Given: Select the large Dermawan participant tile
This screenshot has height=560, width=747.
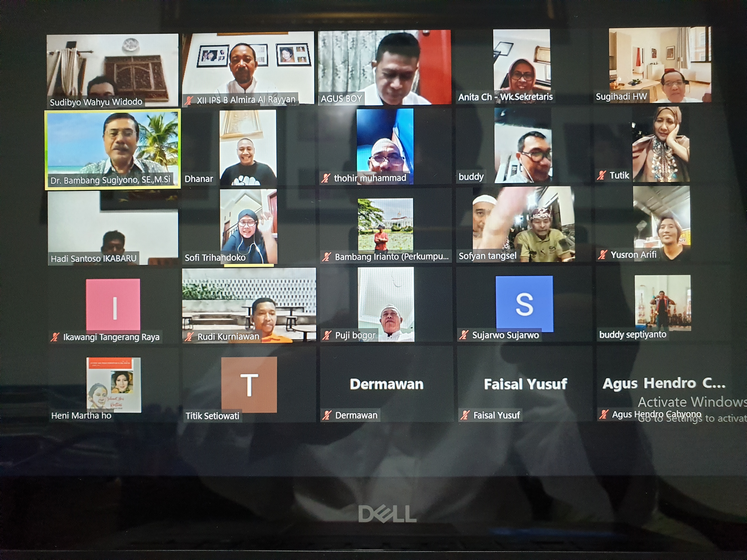Looking at the screenshot, I should tap(386, 384).
